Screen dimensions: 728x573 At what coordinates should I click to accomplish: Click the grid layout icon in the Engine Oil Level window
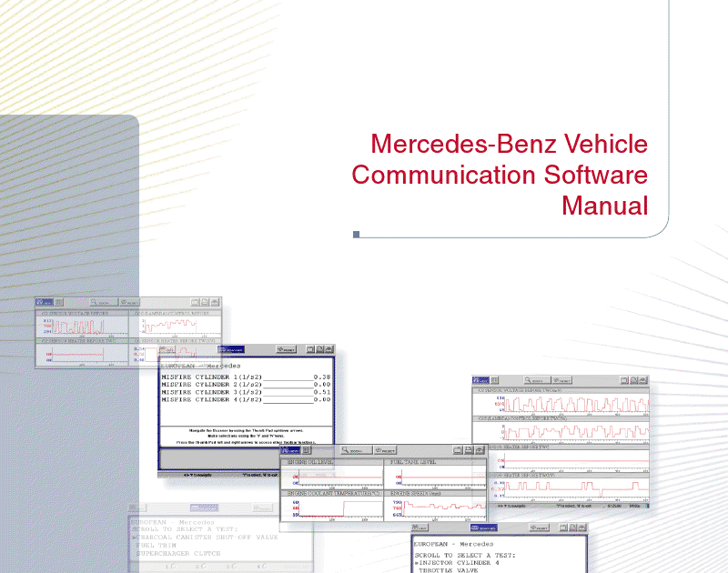point(307,450)
